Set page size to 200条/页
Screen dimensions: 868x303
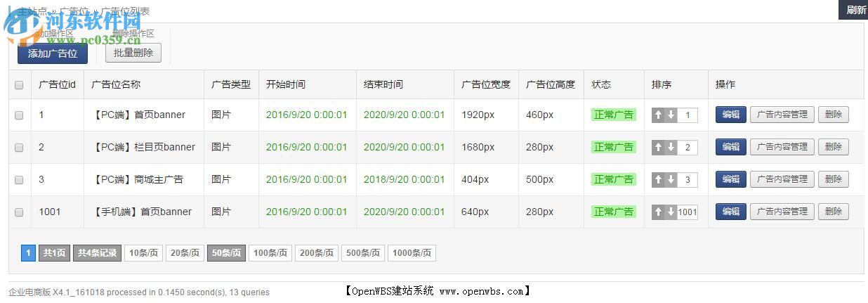[x=317, y=253]
